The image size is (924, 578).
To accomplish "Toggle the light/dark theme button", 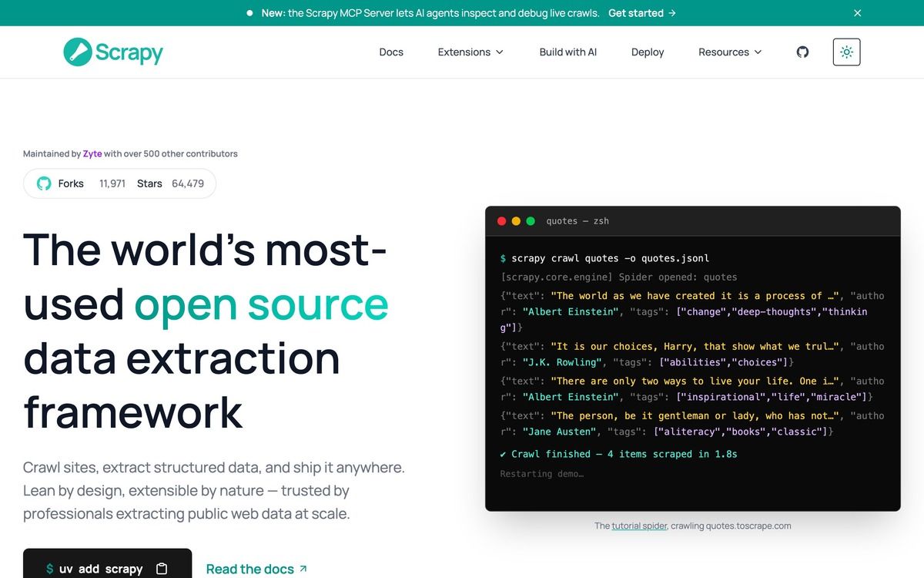I will coord(846,52).
